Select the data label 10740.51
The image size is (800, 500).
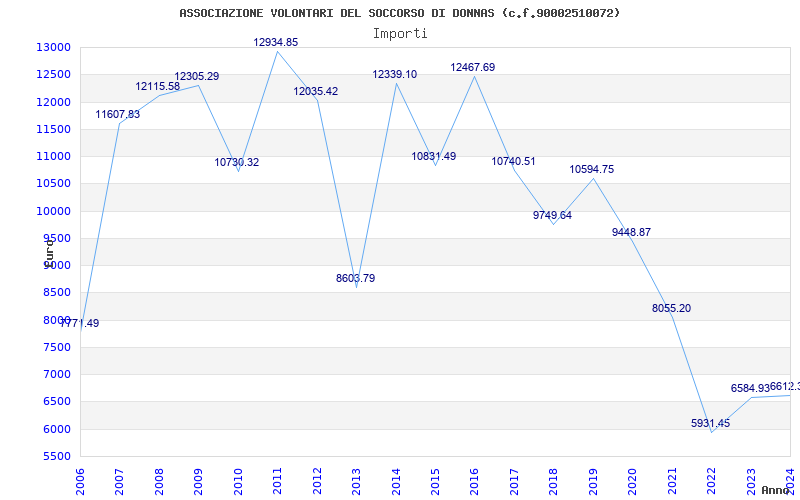pos(514,161)
